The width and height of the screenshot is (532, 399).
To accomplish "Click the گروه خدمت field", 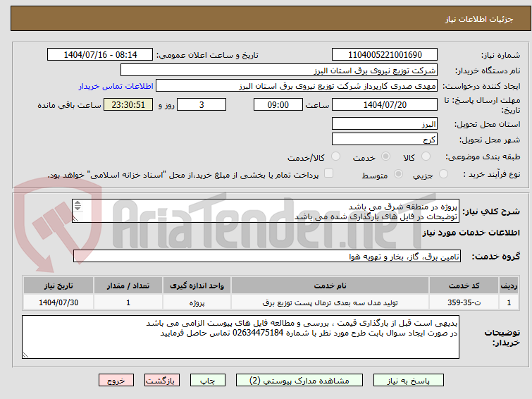I will [x=266, y=256].
